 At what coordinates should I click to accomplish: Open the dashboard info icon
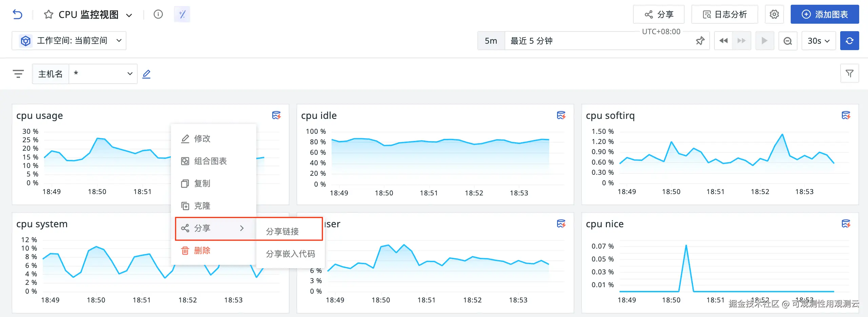[x=158, y=14]
